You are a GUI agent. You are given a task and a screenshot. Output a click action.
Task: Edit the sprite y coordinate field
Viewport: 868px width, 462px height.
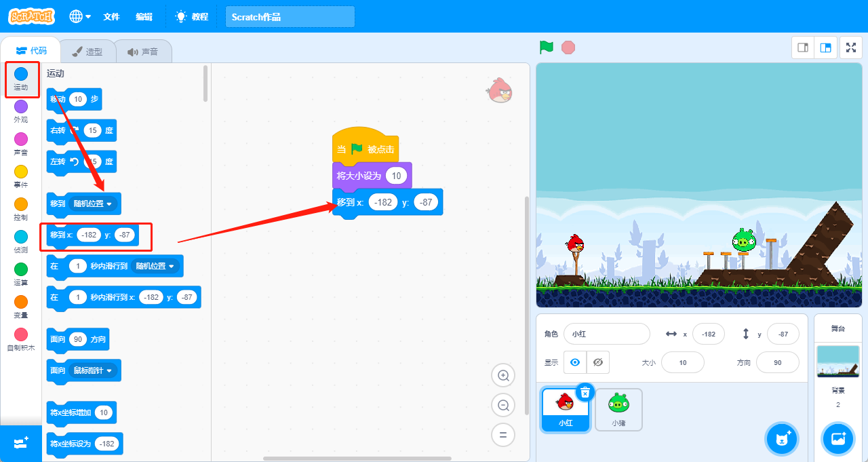tap(783, 334)
